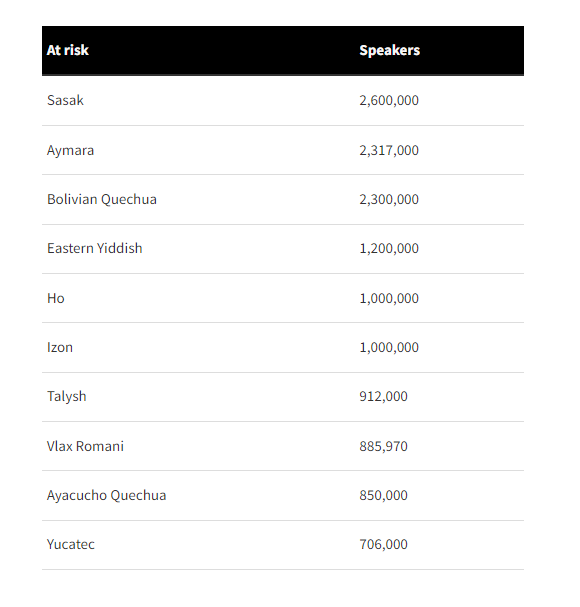Screen dimensions: 580x607
Task: Click the 2,300,000 speakers value
Action: coord(389,199)
